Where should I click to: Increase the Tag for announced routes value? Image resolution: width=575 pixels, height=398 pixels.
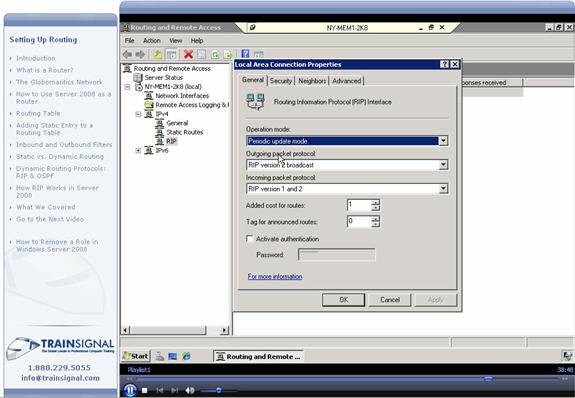[375, 219]
